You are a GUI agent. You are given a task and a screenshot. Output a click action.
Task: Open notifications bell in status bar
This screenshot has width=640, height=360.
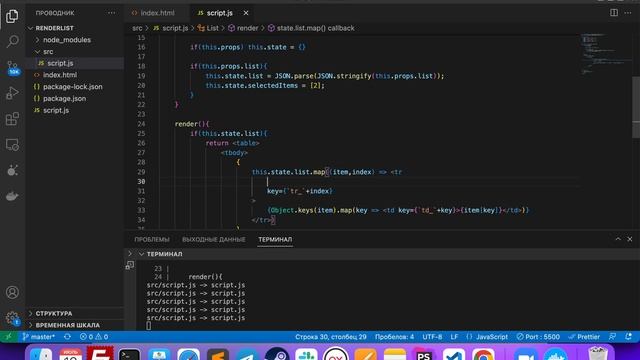click(629, 337)
